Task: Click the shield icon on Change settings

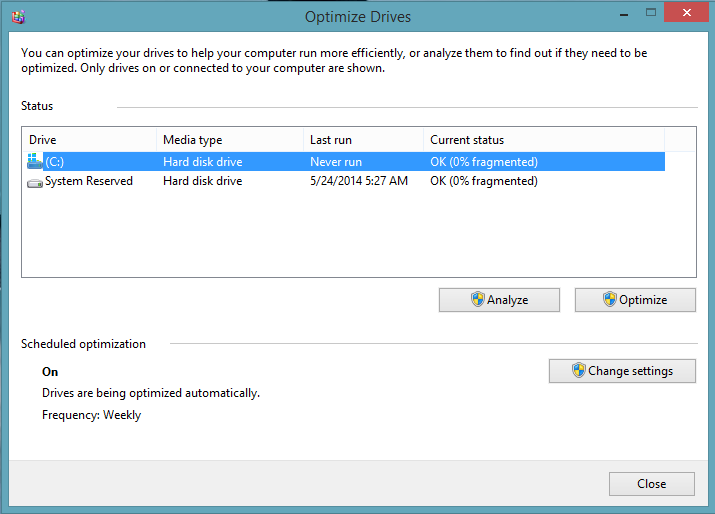Action: (x=579, y=370)
